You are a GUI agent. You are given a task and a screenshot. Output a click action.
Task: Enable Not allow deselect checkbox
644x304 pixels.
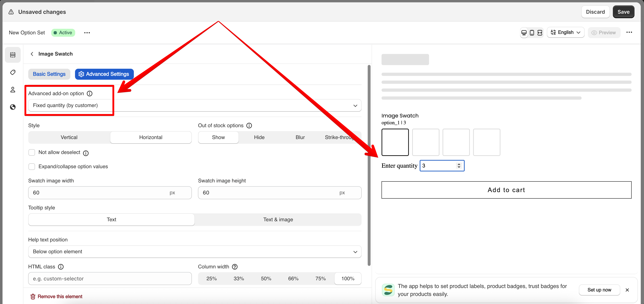tap(32, 152)
